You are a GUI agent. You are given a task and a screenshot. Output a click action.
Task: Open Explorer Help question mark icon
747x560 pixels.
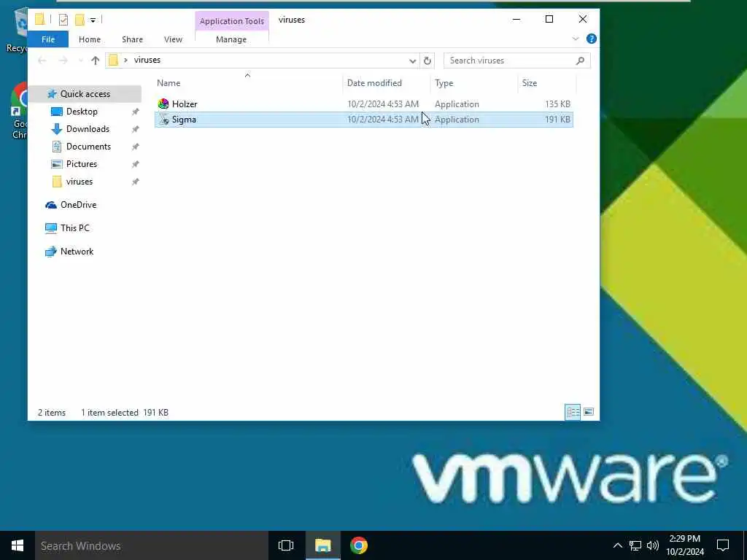[x=591, y=39]
